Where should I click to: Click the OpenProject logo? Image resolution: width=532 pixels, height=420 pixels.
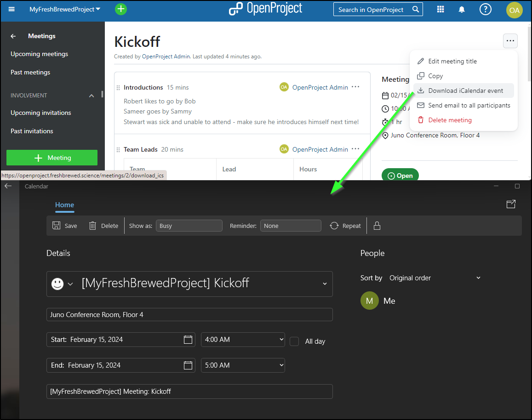[x=265, y=8]
